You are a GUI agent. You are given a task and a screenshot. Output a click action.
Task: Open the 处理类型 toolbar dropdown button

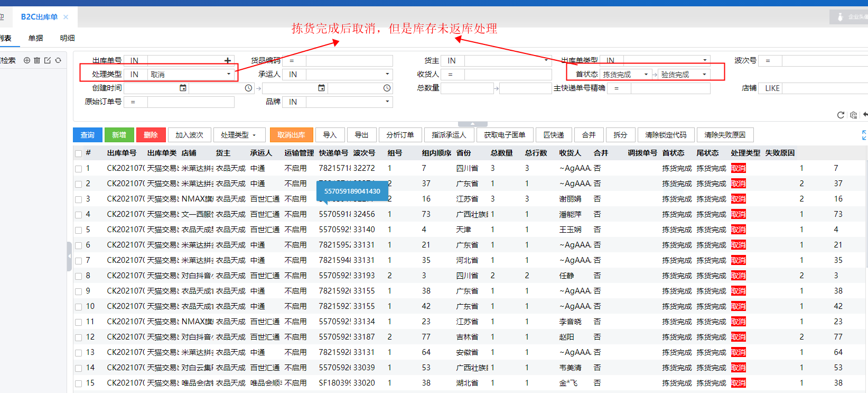[x=238, y=135]
